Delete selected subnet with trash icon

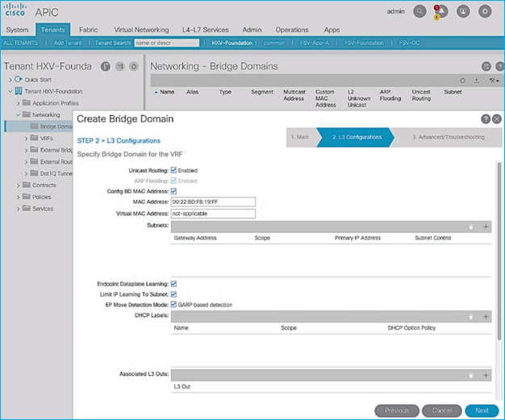pos(471,227)
